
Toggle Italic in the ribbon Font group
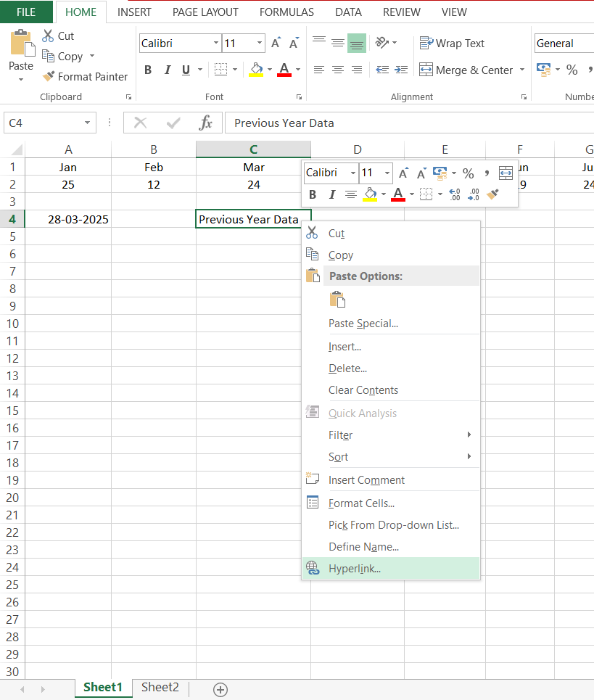168,70
